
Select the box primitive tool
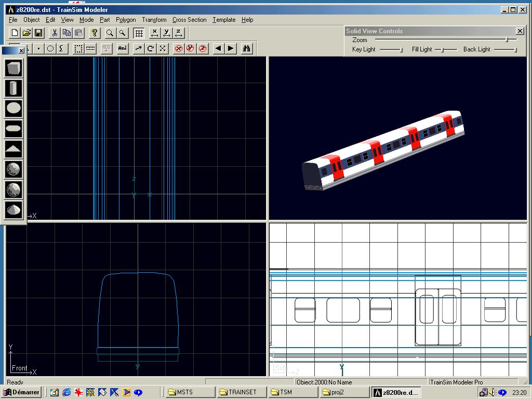coord(14,68)
